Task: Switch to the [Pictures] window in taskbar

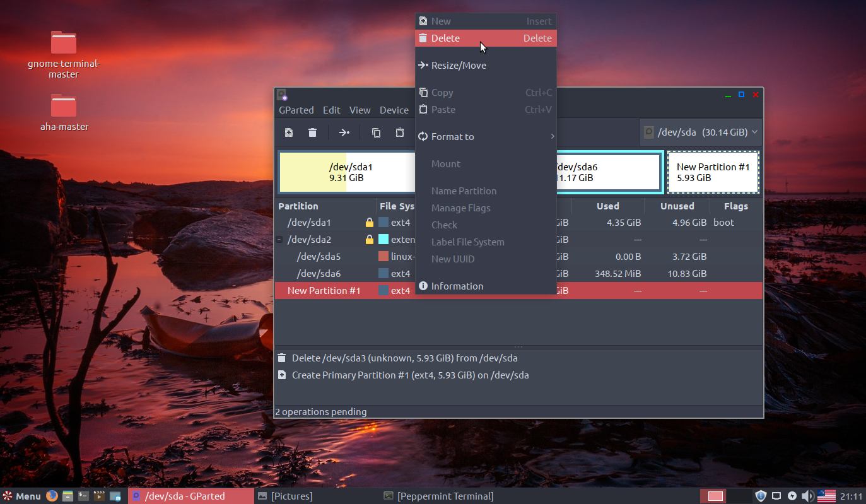Action: pos(290,496)
